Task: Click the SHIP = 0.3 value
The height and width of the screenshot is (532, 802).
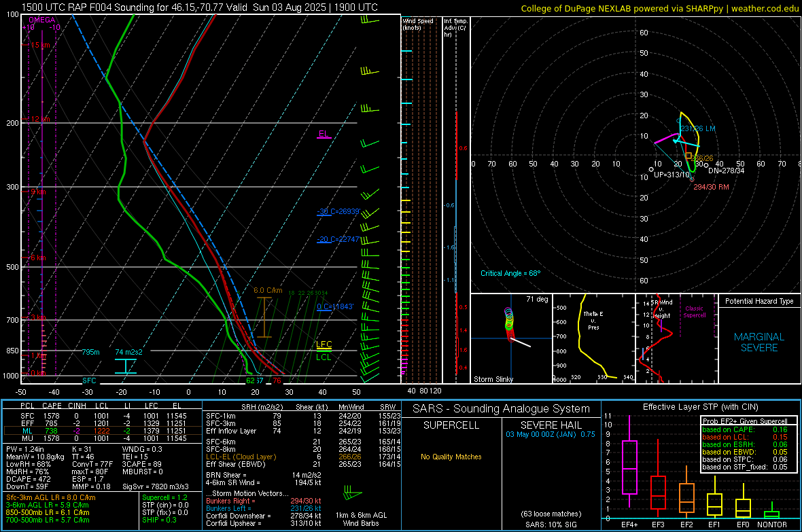Action: coord(159,520)
